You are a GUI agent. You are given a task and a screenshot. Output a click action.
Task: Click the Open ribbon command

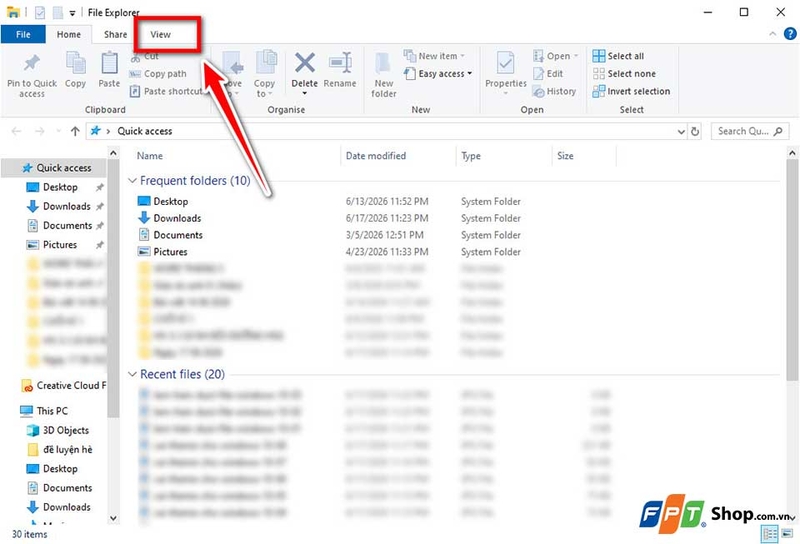(x=556, y=56)
